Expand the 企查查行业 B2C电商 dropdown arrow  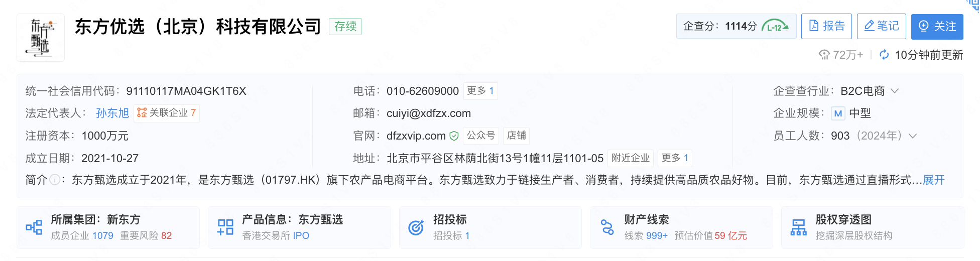pos(895,91)
